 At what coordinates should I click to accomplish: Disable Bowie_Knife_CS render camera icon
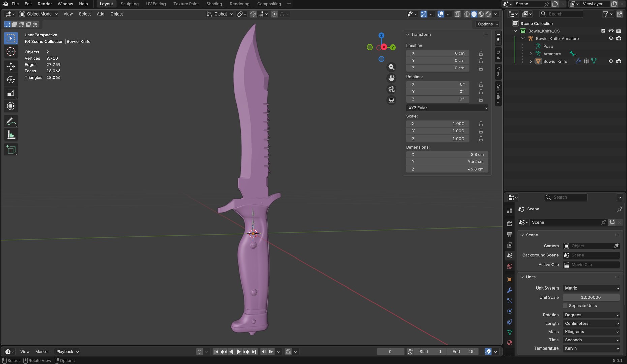point(619,31)
